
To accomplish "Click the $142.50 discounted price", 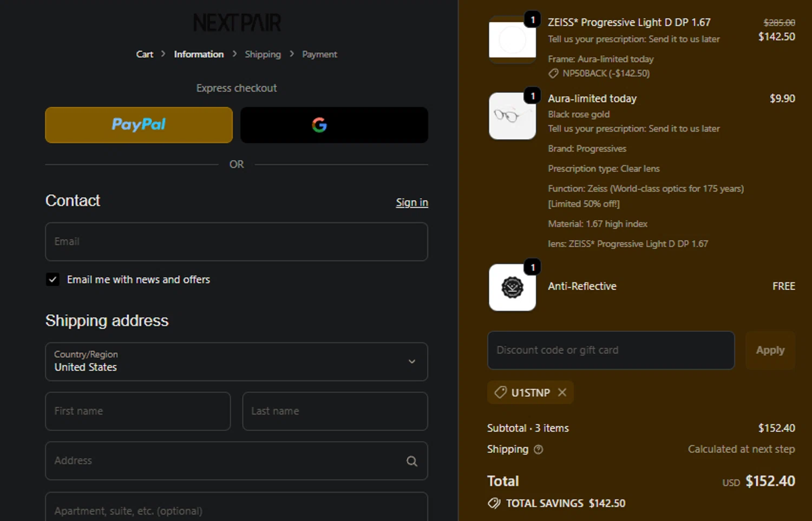I will click(776, 37).
